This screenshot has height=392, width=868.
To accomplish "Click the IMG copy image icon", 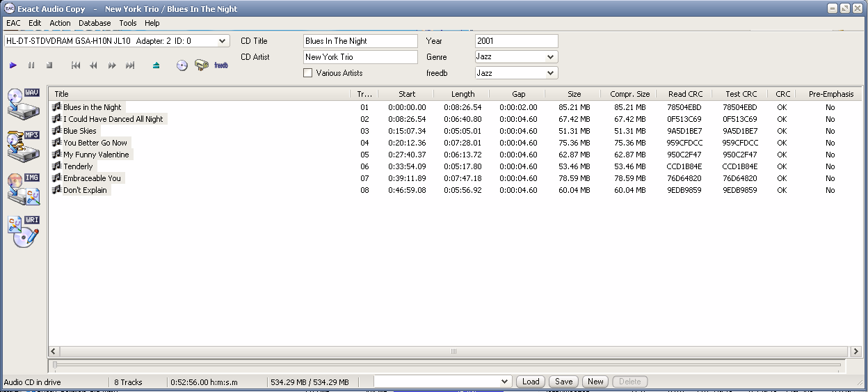I will click(24, 189).
